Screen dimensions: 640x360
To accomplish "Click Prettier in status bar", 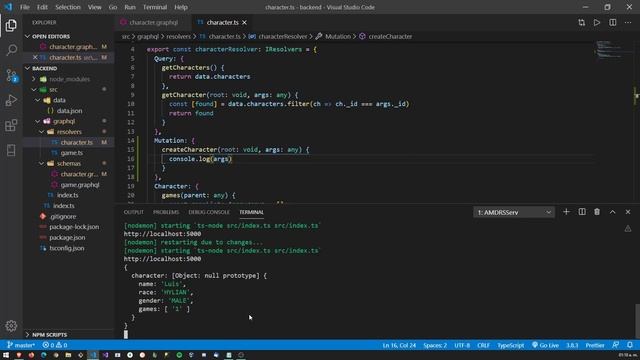I will 595,345.
